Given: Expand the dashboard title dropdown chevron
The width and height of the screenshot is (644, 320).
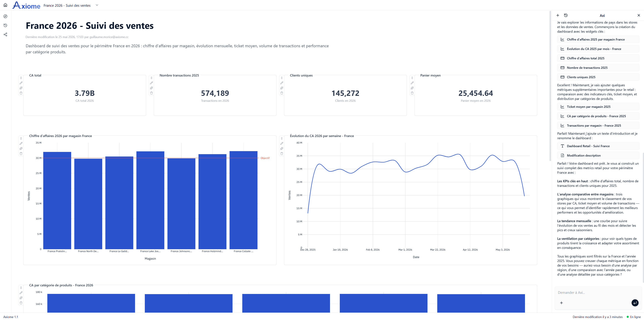Looking at the screenshot, I should (97, 5).
